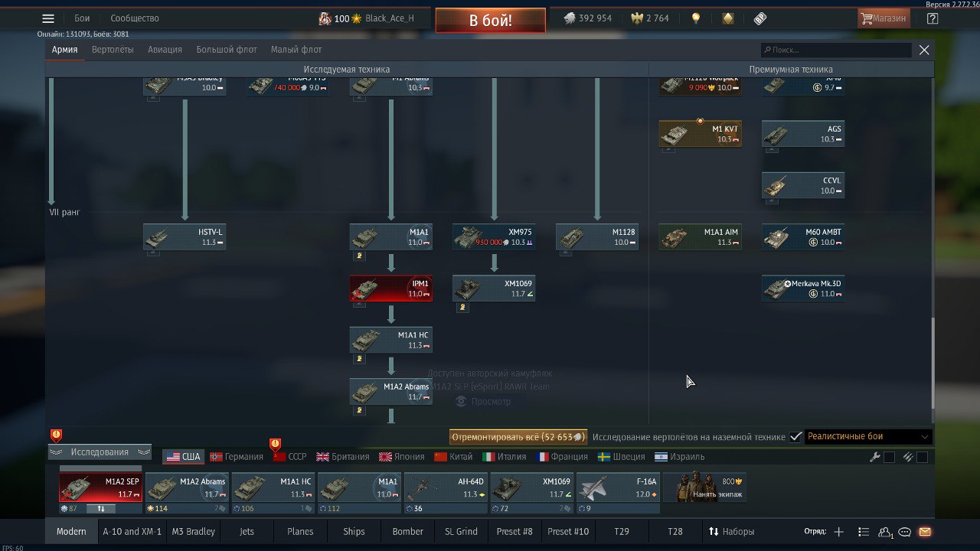The height and width of the screenshot is (551, 980).
Task: Switch to the Армия tab
Action: click(x=65, y=50)
